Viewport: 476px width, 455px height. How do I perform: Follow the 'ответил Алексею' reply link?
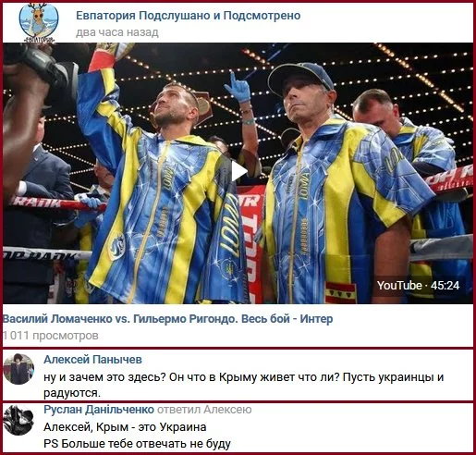pyautogui.click(x=204, y=410)
